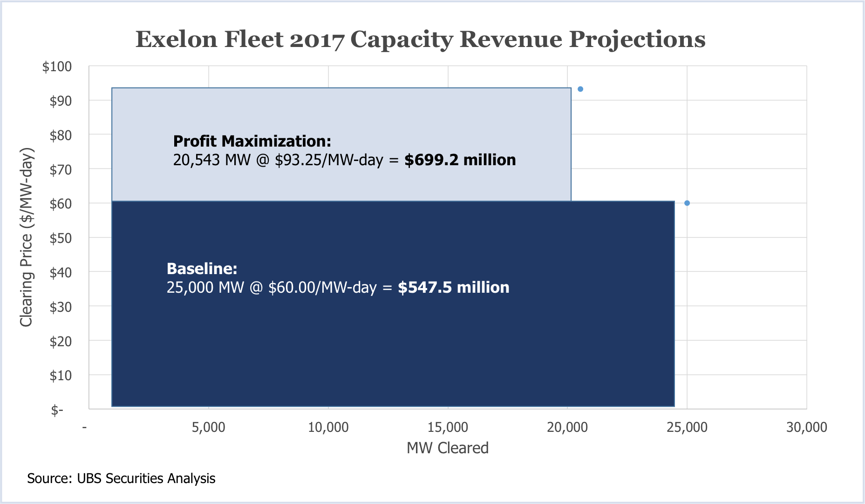Click the UBS Securities Analysis source note

(x=121, y=478)
